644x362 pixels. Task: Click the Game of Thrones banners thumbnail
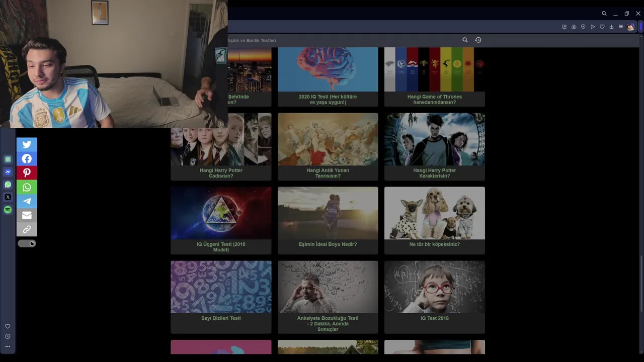435,69
